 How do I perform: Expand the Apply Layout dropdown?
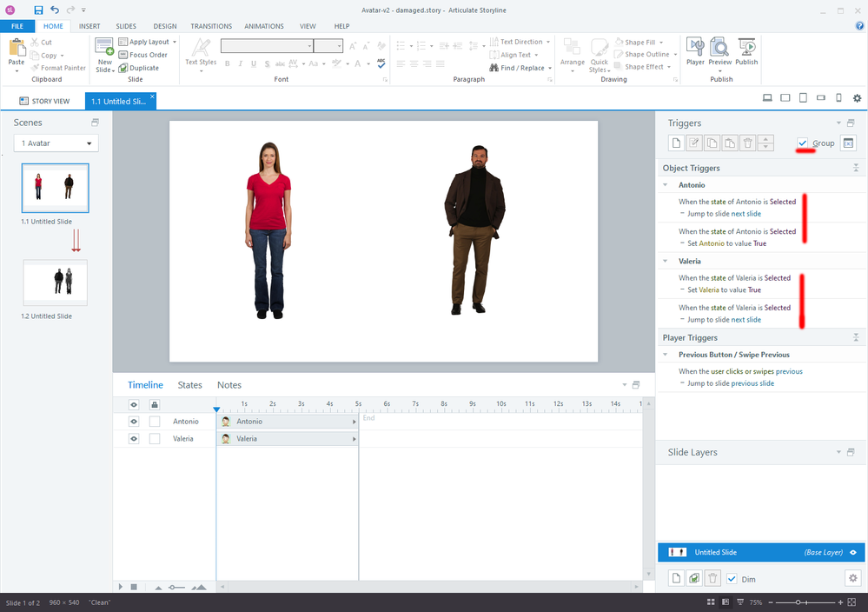[174, 42]
